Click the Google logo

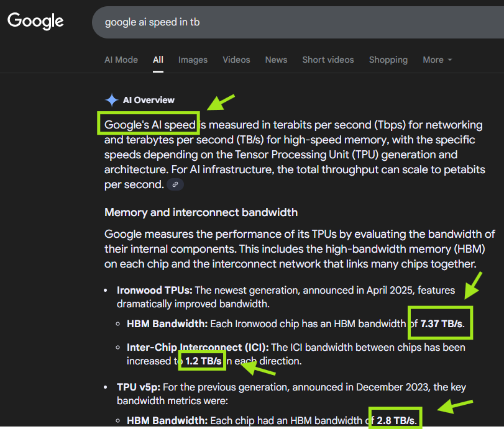(x=35, y=21)
